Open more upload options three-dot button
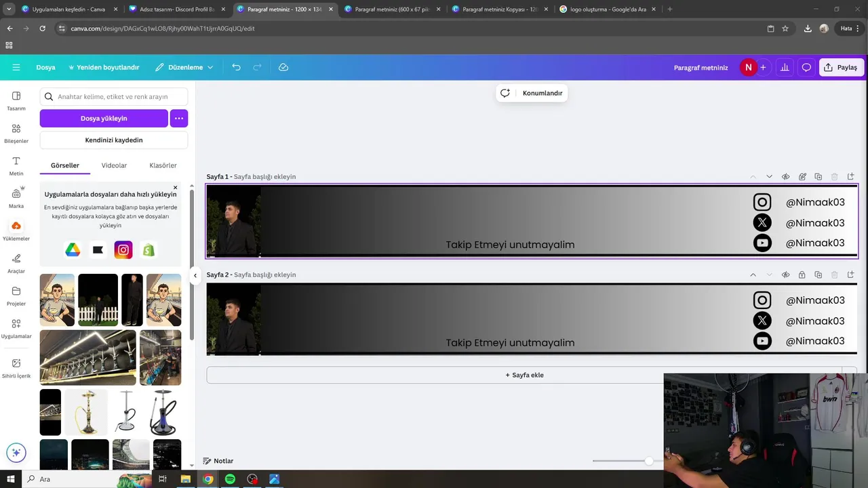This screenshot has height=488, width=868. pyautogui.click(x=179, y=118)
